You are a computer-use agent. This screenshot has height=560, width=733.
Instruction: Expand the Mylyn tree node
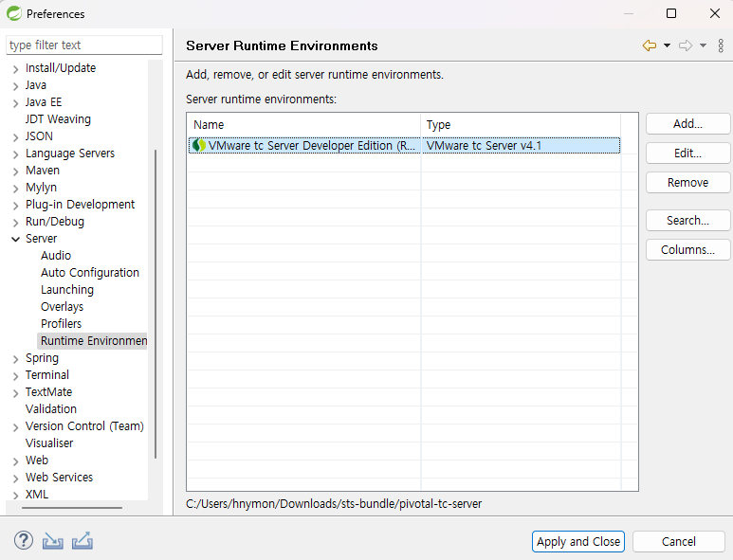click(15, 189)
